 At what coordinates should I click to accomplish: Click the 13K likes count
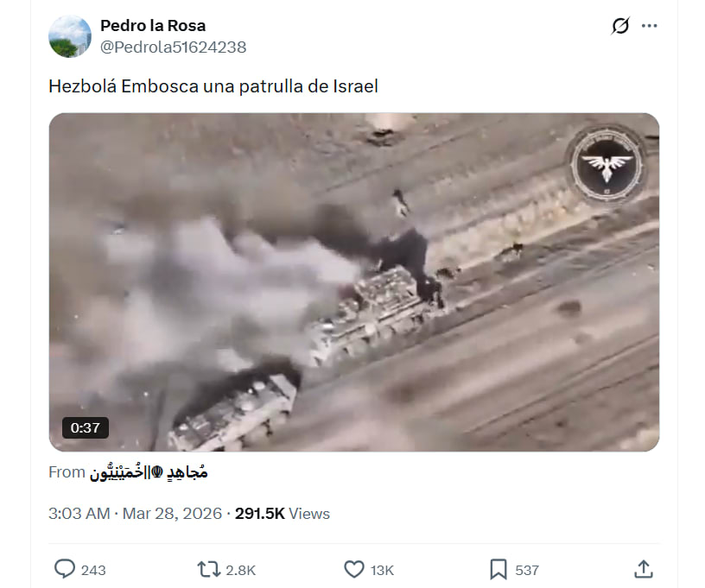click(x=382, y=570)
